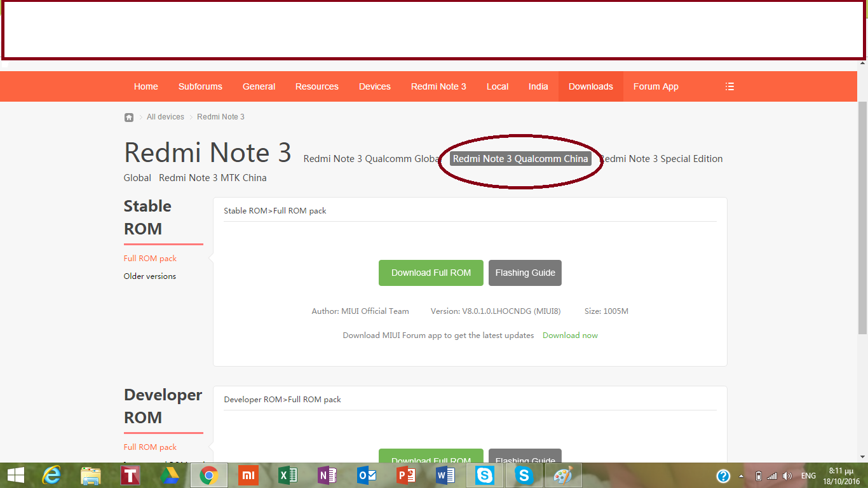Screen dimensions: 868x488
Task: Open the list menu icon in navigation bar
Action: click(x=729, y=86)
